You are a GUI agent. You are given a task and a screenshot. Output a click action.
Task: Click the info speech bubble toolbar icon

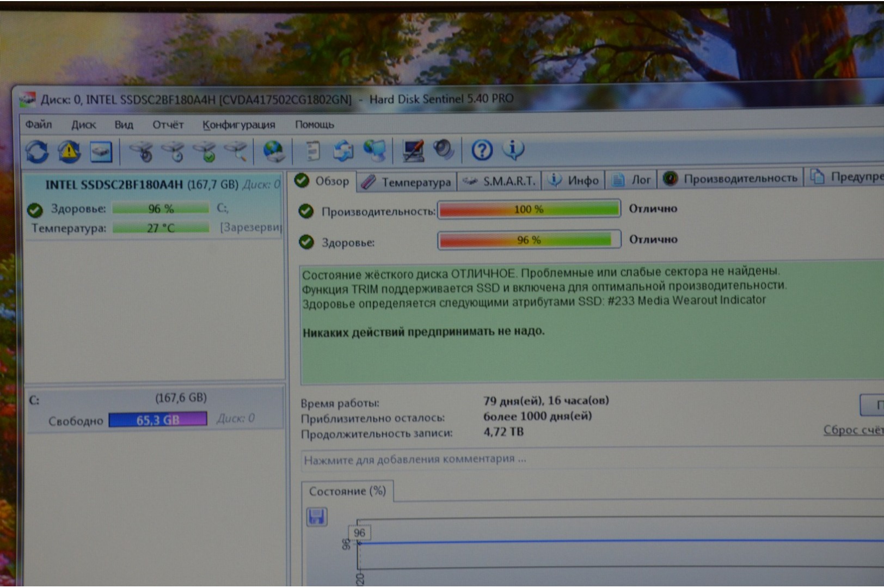tap(513, 149)
